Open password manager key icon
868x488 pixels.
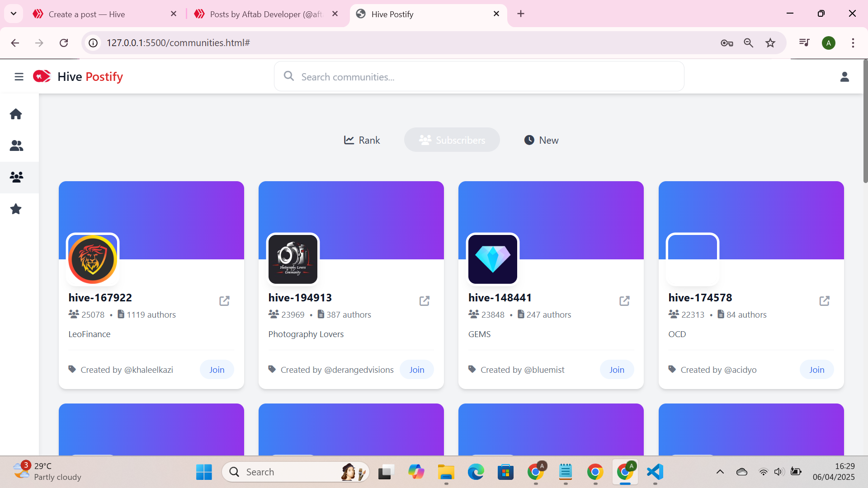[x=727, y=43]
